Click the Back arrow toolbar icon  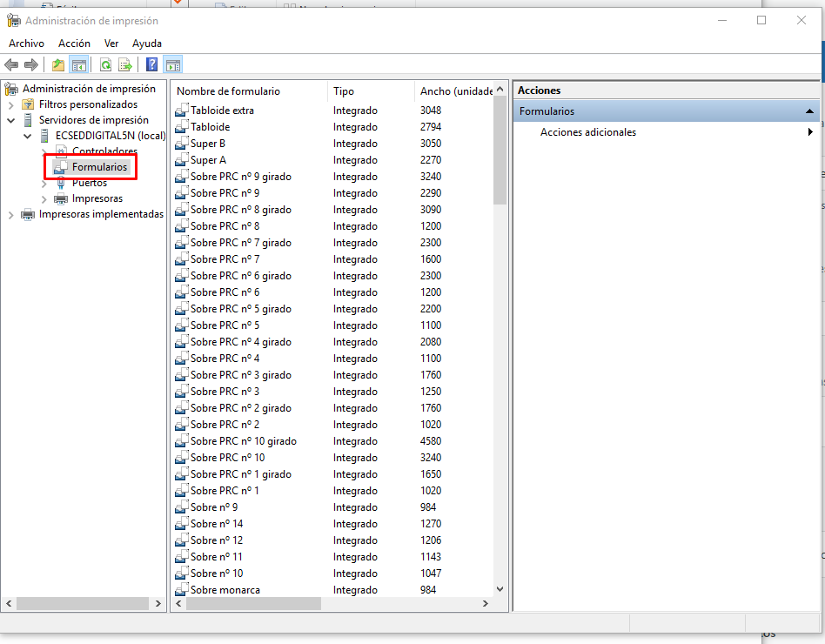coord(11,64)
